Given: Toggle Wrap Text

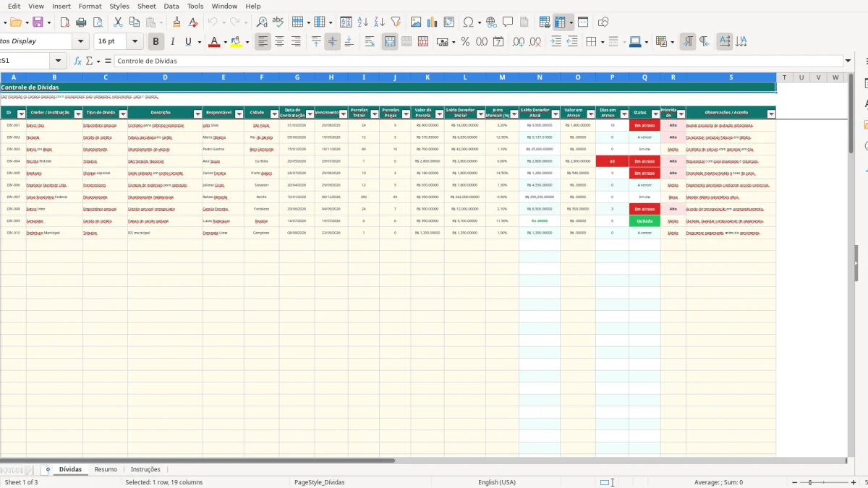Looking at the screenshot, I should [x=370, y=42].
